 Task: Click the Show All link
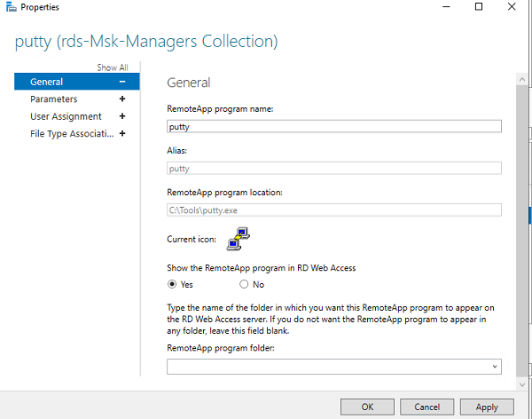(113, 67)
